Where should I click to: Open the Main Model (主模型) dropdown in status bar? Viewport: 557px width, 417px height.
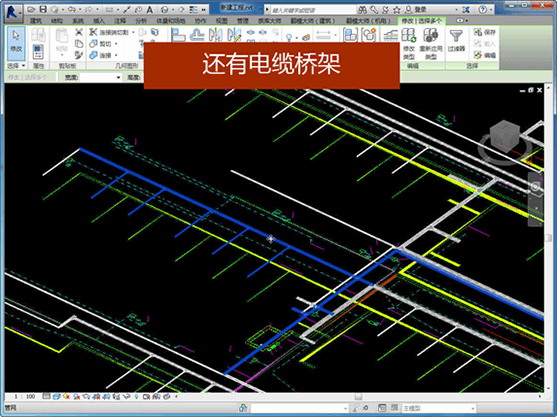438,408
